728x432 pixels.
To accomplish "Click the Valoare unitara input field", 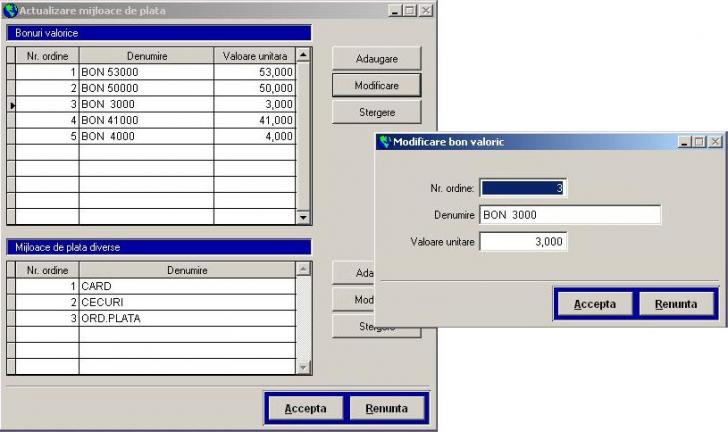I will click(523, 241).
